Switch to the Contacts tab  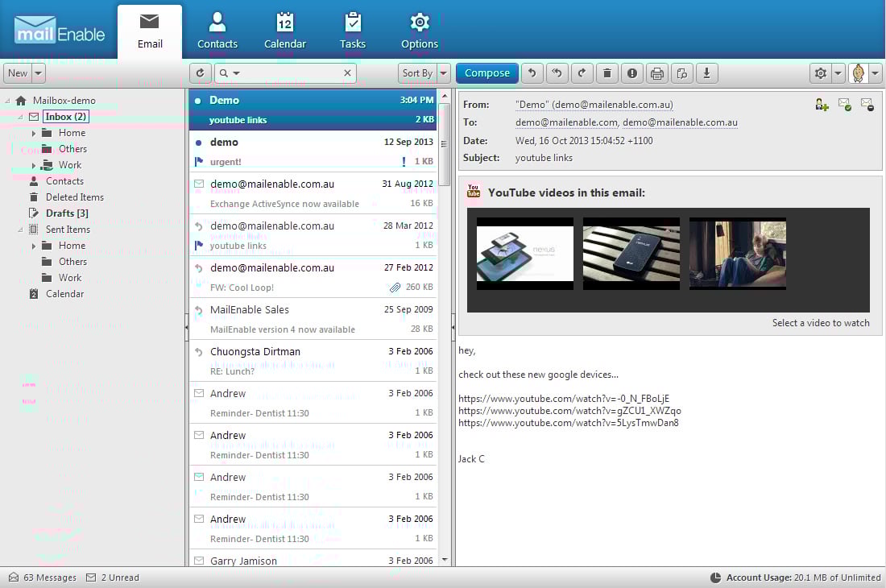pos(217,31)
